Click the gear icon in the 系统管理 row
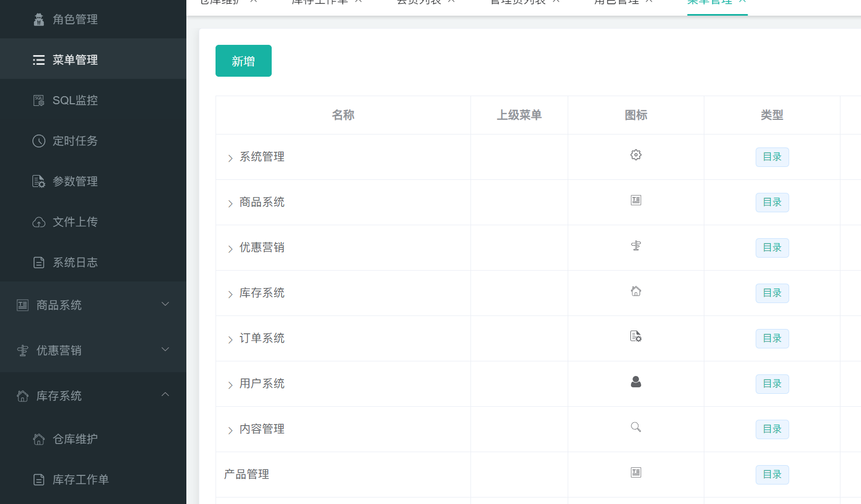This screenshot has height=504, width=861. pyautogui.click(x=636, y=155)
